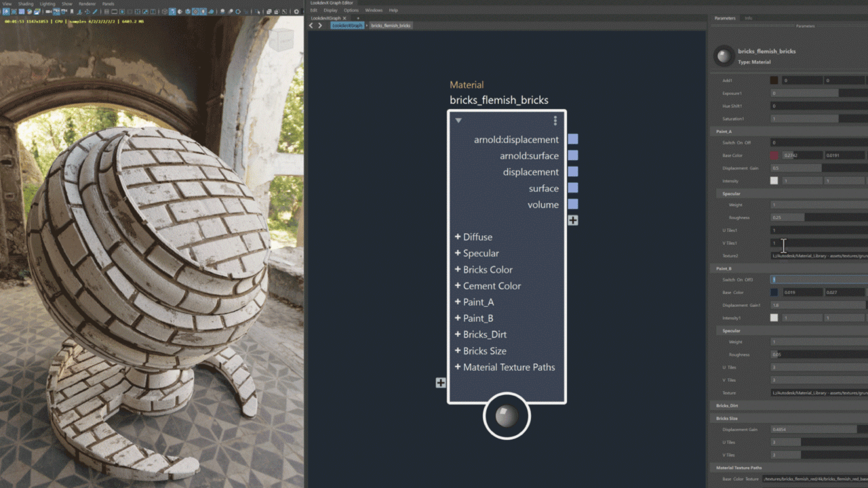Screen dimensions: 868x488
Task: Open the Lighting menu in the viewport
Action: (x=47, y=3)
